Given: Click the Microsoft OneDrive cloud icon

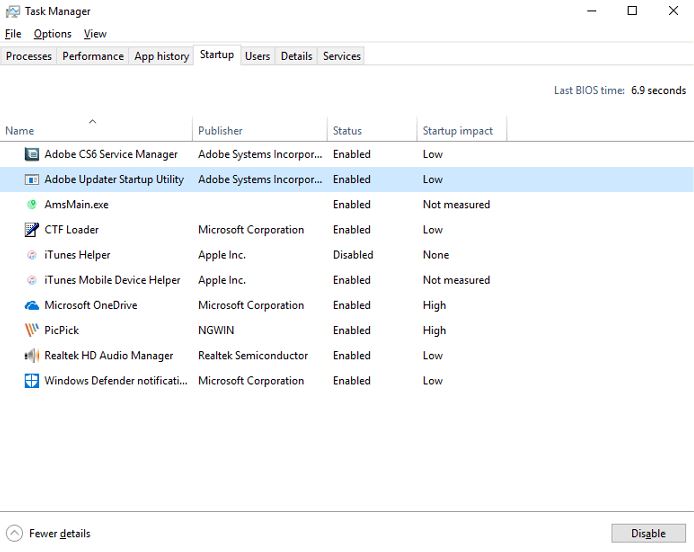Looking at the screenshot, I should point(31,305).
